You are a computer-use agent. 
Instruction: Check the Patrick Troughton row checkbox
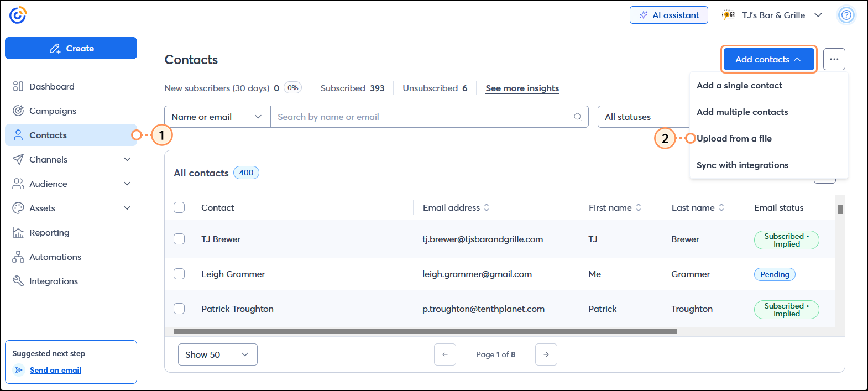point(179,309)
